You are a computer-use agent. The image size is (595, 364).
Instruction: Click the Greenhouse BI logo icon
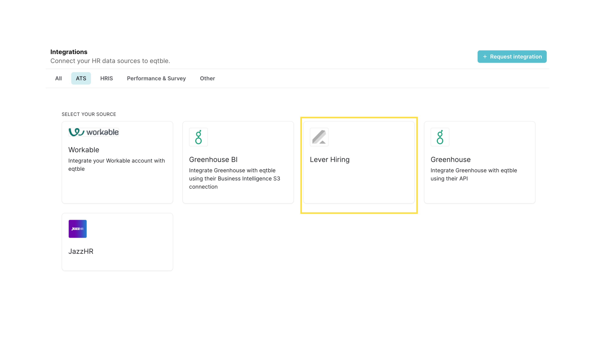point(198,137)
